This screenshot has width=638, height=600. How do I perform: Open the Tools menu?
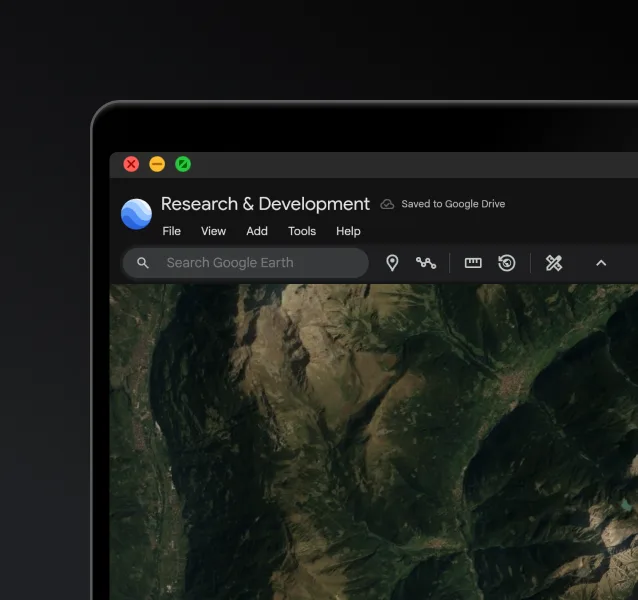302,231
